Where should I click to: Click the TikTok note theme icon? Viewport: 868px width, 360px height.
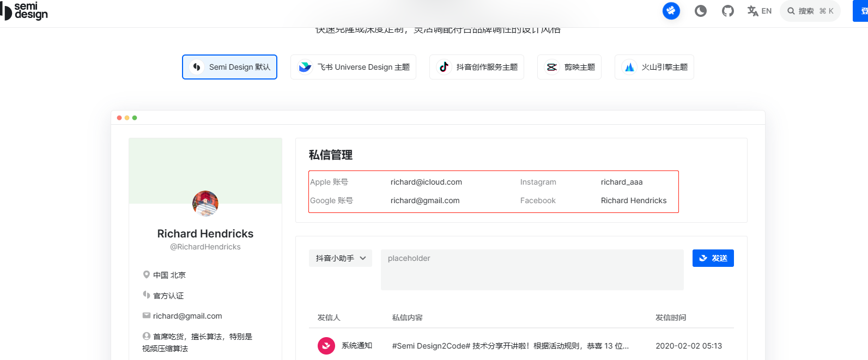coord(444,67)
